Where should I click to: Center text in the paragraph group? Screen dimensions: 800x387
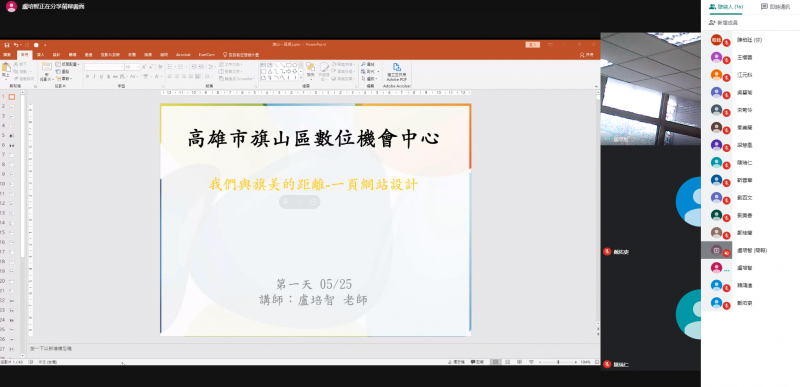pyautogui.click(x=177, y=76)
